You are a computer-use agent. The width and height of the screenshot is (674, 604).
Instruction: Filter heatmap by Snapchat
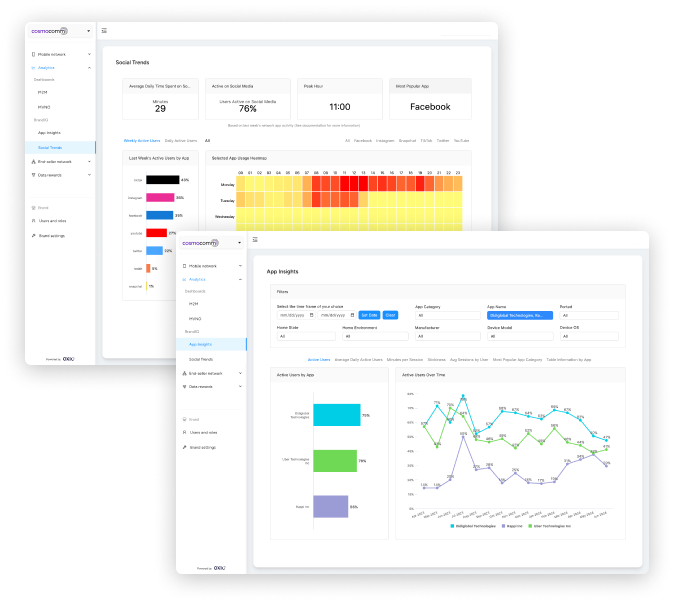coord(407,141)
